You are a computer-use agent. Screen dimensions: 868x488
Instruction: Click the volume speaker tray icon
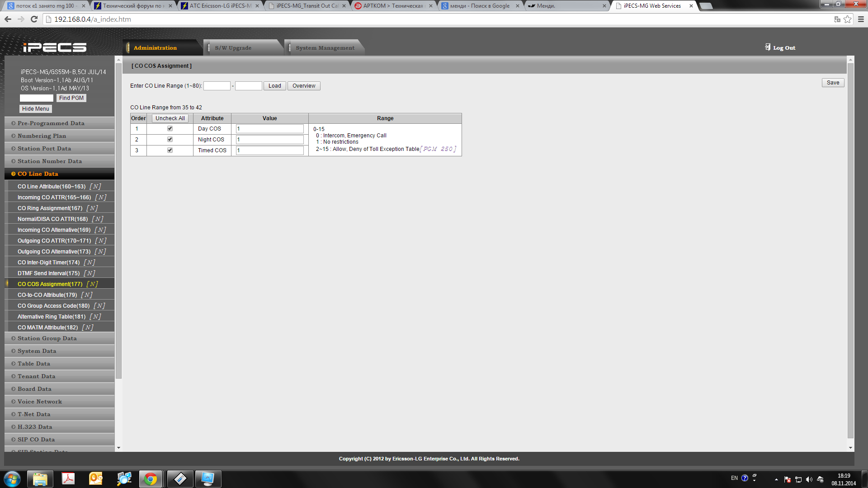tap(809, 479)
